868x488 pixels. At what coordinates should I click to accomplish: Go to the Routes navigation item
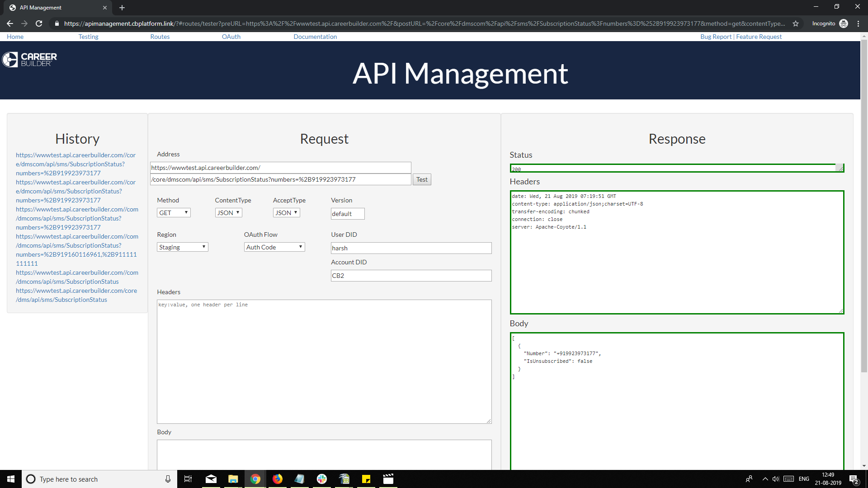pyautogui.click(x=160, y=37)
